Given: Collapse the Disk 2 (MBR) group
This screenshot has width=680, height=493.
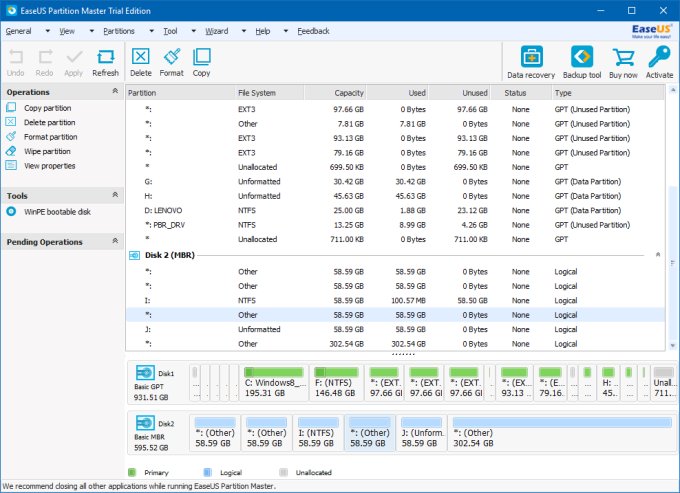Looking at the screenshot, I should 657,255.
